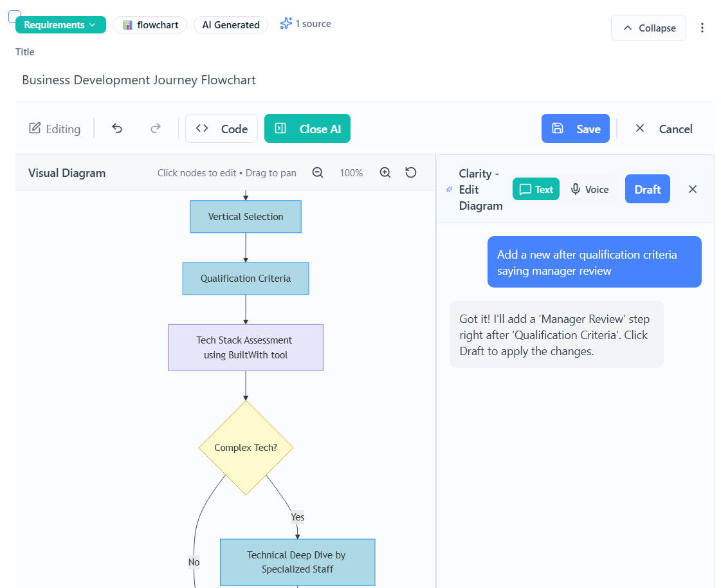This screenshot has width=721, height=588.
Task: Collapse the document header section
Action: pyautogui.click(x=648, y=28)
